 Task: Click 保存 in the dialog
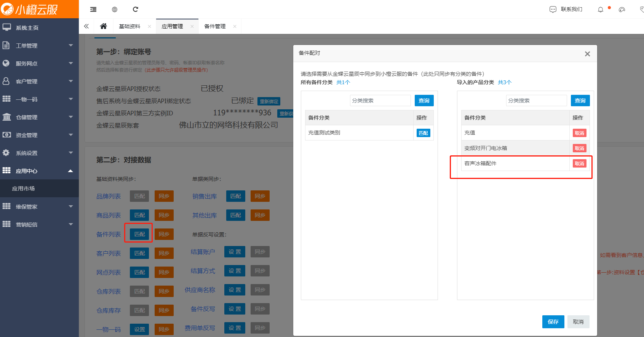click(553, 322)
